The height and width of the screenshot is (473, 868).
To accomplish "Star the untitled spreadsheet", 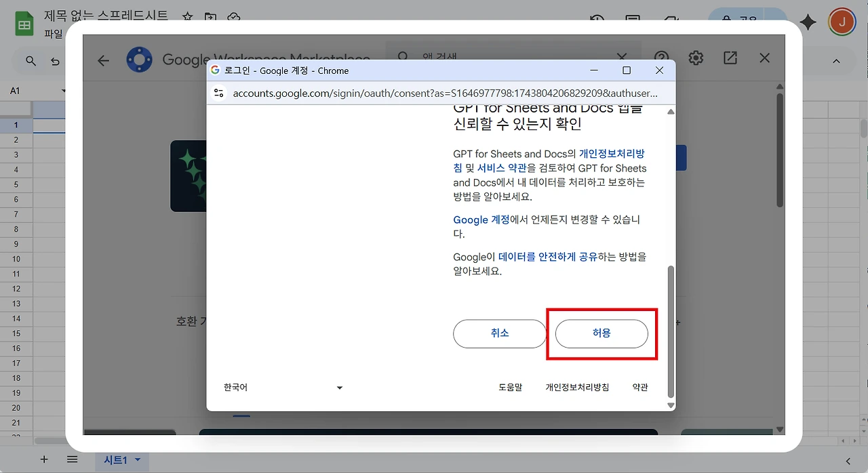I will (188, 17).
